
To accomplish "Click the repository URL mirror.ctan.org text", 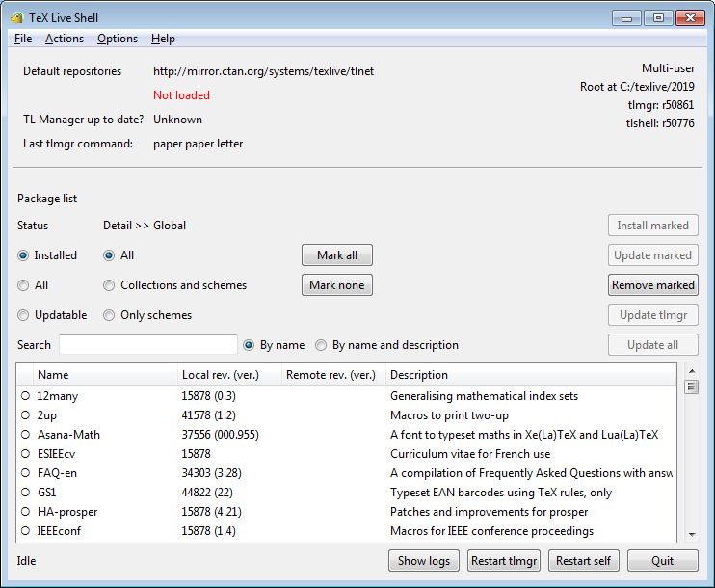I will 264,71.
